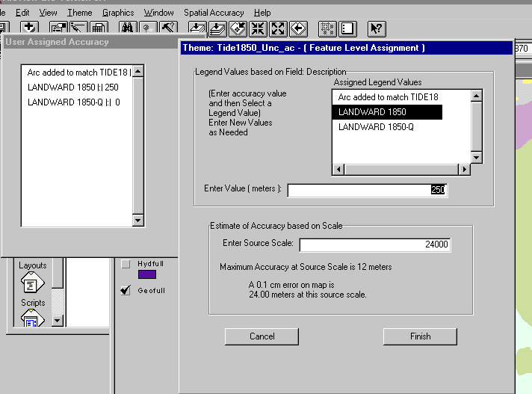Click the Add Theme plus icon

pyautogui.click(x=31, y=28)
